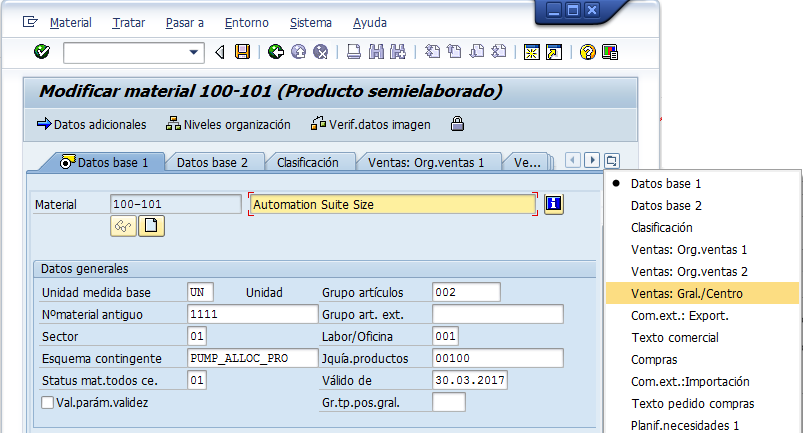803x433 pixels.
Task: Click the Nºmaterial antiguo field 1111
Action: click(252, 314)
